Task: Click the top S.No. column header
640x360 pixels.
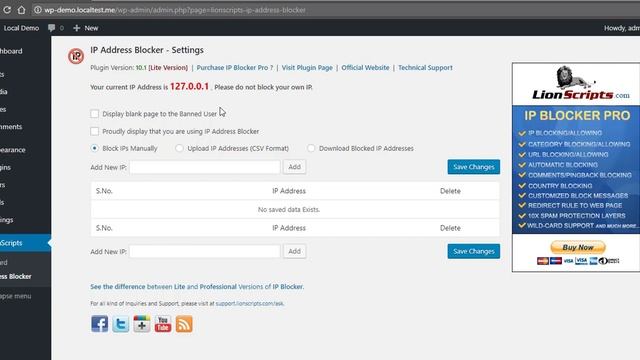Action: click(x=104, y=191)
